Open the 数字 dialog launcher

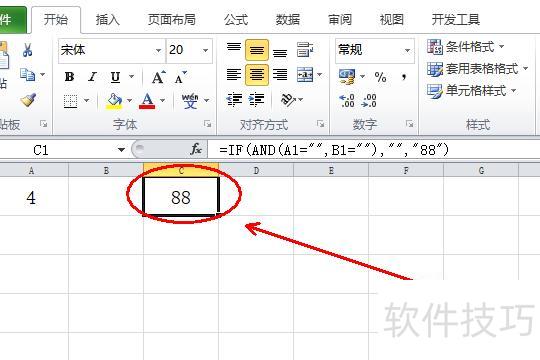pyautogui.click(x=409, y=123)
